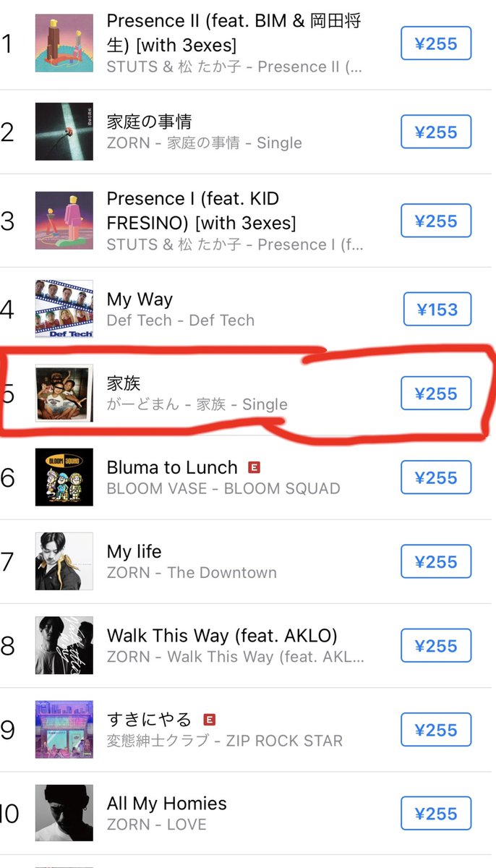Viewport: 496px width, 868px height.
Task: Purchase My life by ZORN
Action: [x=436, y=562]
